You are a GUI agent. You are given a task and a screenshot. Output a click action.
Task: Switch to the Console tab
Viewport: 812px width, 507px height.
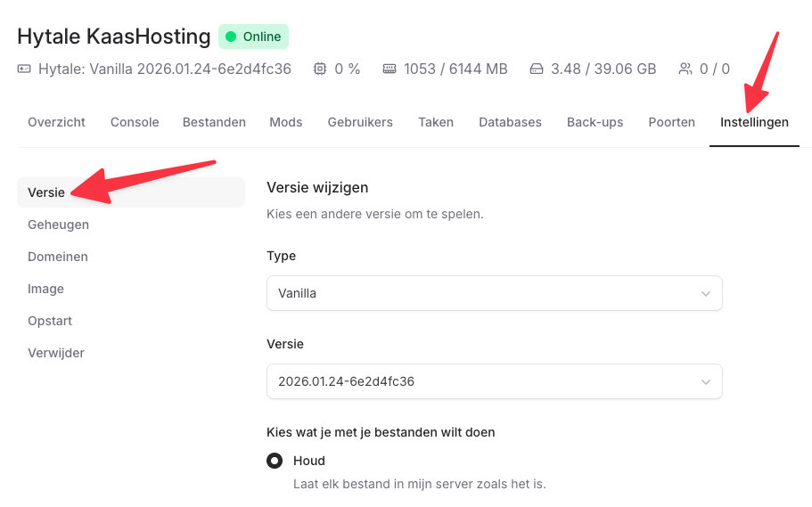pyautogui.click(x=135, y=122)
